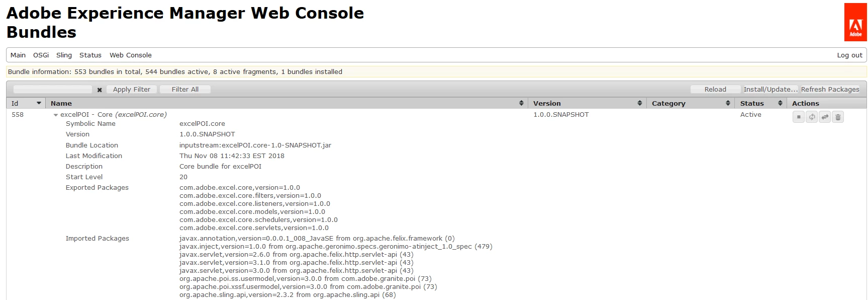
Task: Click the update bundle arrows icon
Action: [825, 117]
